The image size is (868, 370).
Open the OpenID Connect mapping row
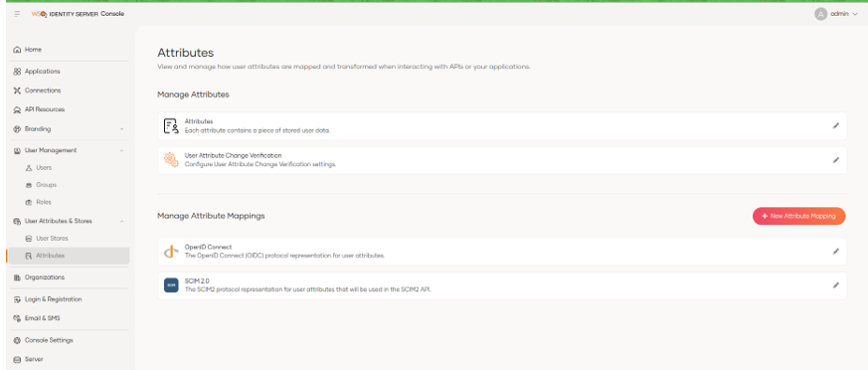502,252
